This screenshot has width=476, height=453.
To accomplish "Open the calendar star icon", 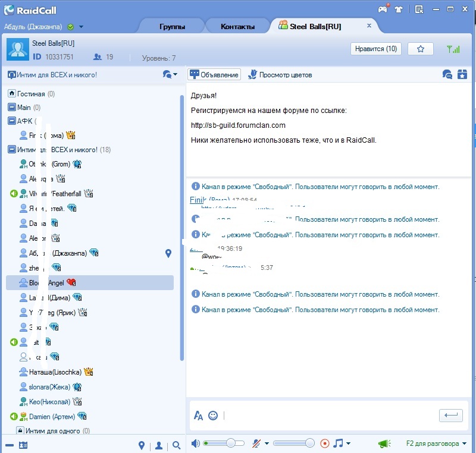I will click(x=462, y=74).
